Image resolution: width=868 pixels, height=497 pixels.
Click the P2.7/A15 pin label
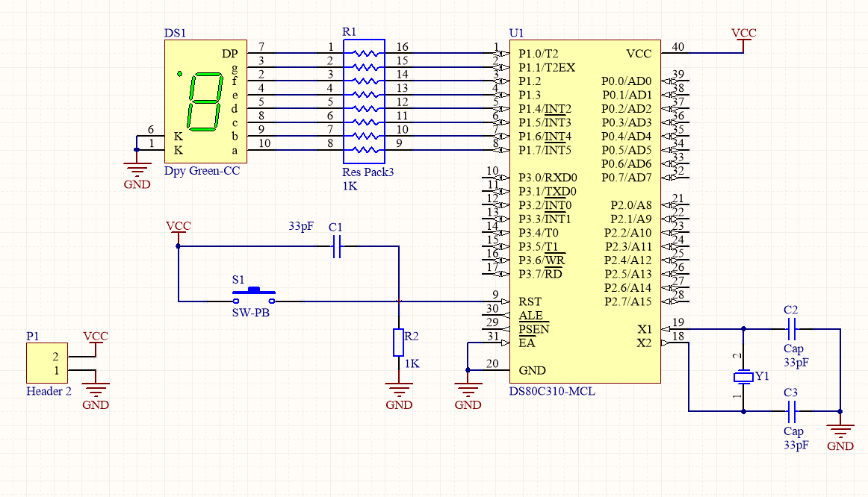[627, 301]
